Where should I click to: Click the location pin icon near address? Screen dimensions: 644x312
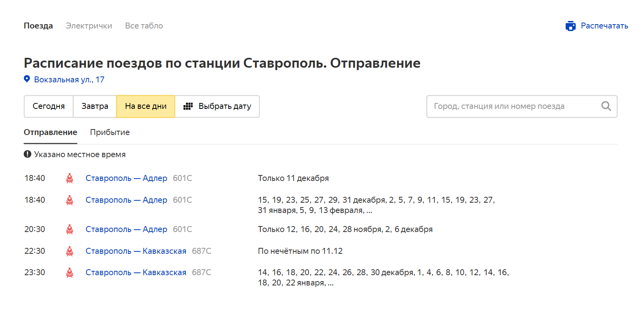pos(27,79)
